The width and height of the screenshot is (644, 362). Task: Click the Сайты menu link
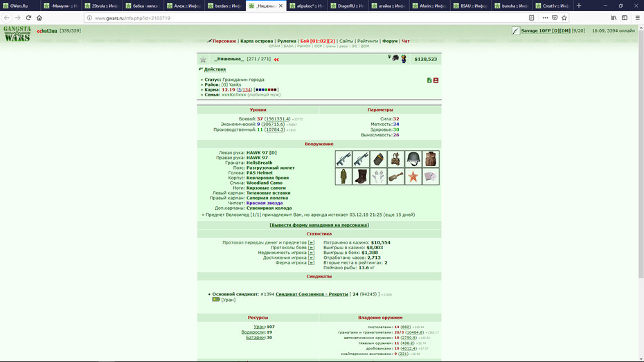coord(346,41)
